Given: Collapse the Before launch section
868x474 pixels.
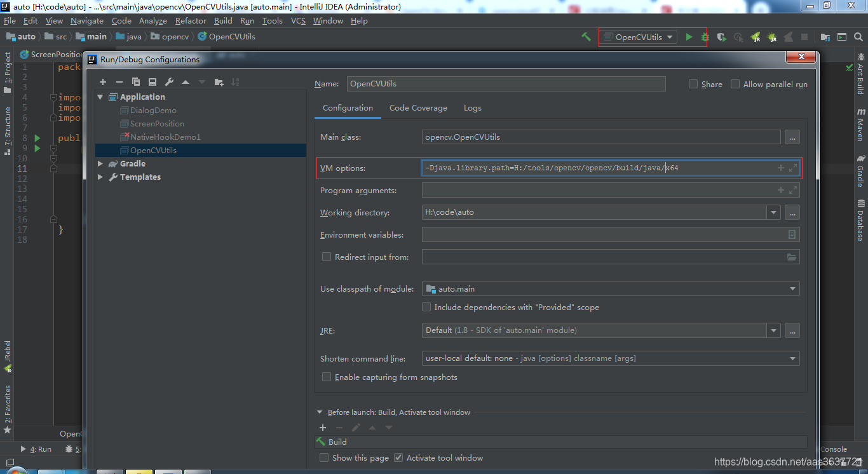Looking at the screenshot, I should click(x=320, y=412).
